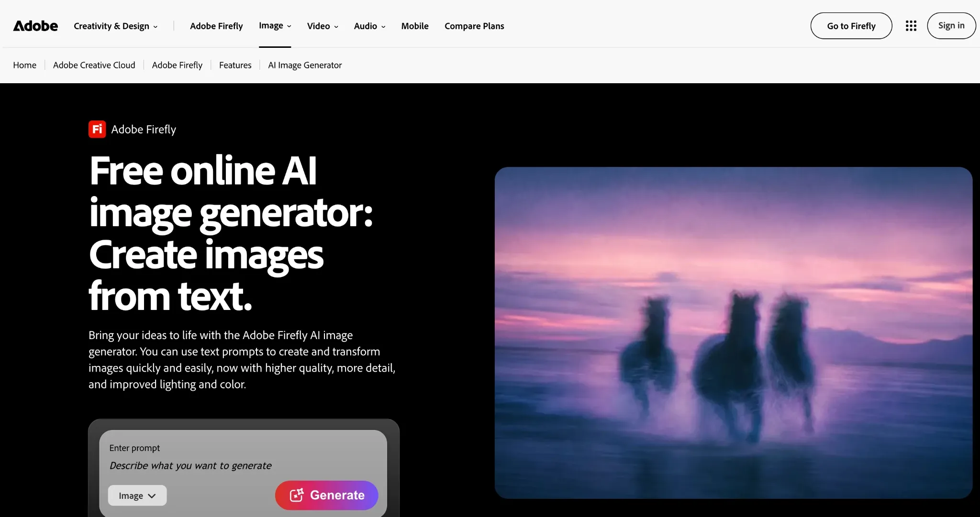Follow the Adobe Creative Cloud breadcrumb

pos(94,65)
